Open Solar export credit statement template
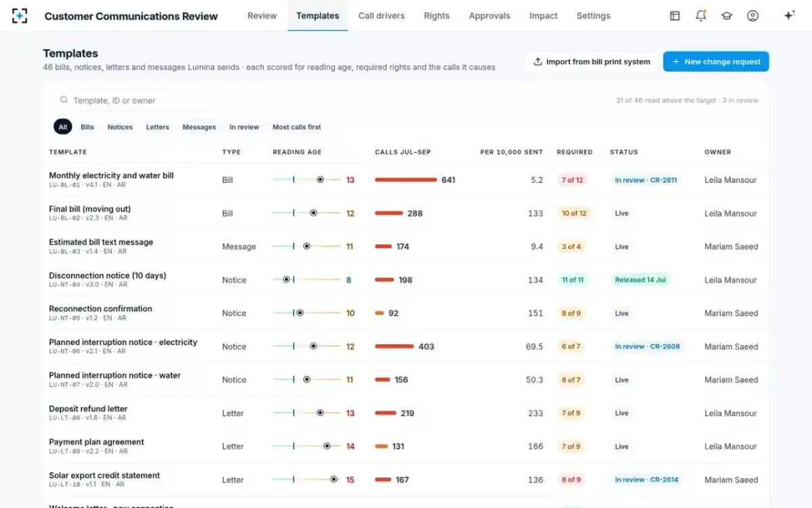 tap(104, 475)
